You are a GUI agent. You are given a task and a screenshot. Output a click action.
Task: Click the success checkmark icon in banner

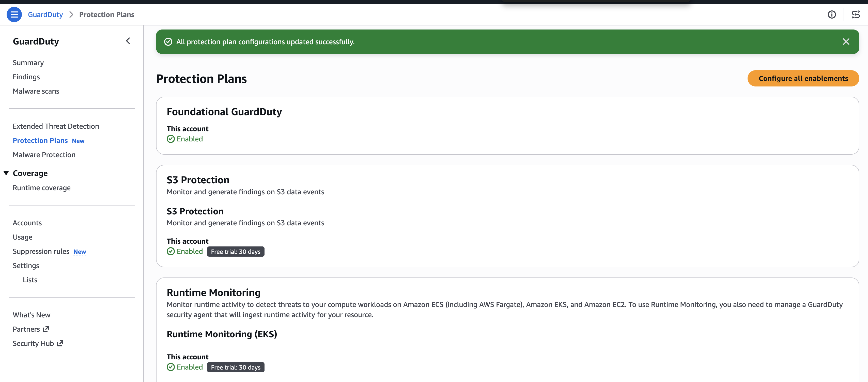click(x=168, y=41)
